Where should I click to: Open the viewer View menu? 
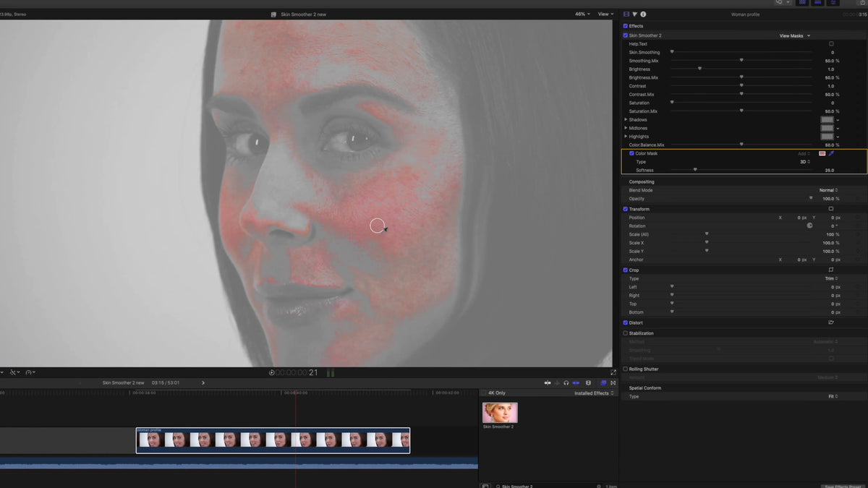point(605,14)
